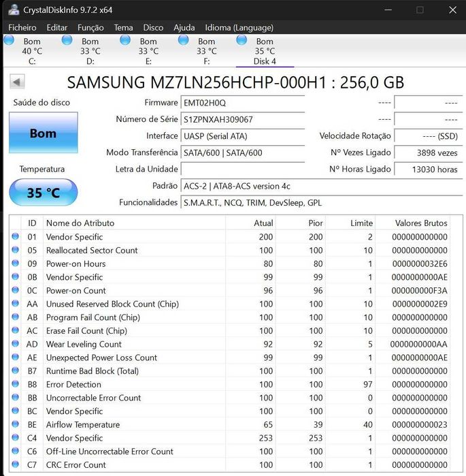Click status dot for Error Detection
This screenshot has height=476, width=466.
click(x=15, y=383)
